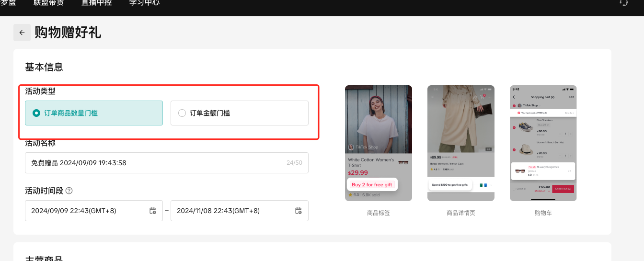Click the back arrow beside 购物赠好礼
This screenshot has width=644, height=261.
point(22,33)
